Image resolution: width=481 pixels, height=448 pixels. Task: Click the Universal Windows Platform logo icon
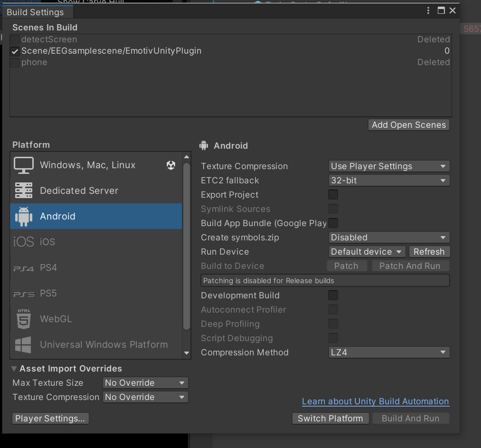(x=23, y=344)
